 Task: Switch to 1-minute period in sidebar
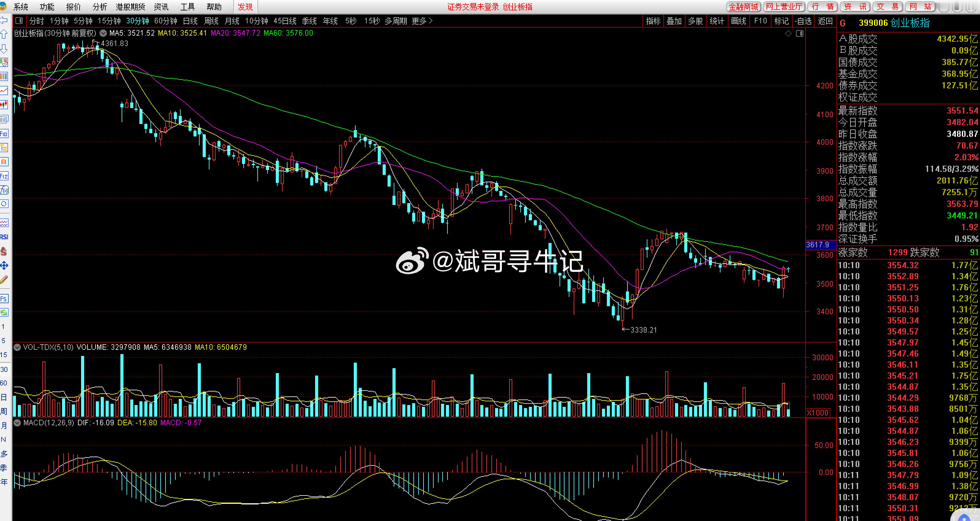(x=3, y=326)
